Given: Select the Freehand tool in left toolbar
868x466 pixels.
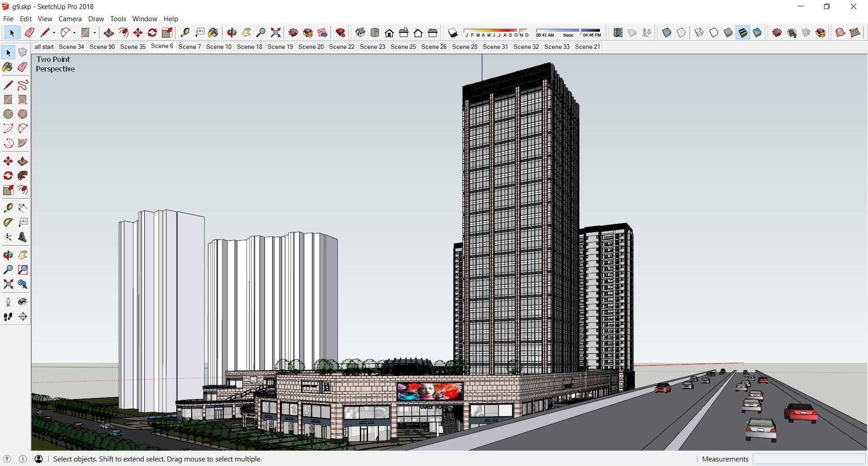Looking at the screenshot, I should pyautogui.click(x=23, y=85).
